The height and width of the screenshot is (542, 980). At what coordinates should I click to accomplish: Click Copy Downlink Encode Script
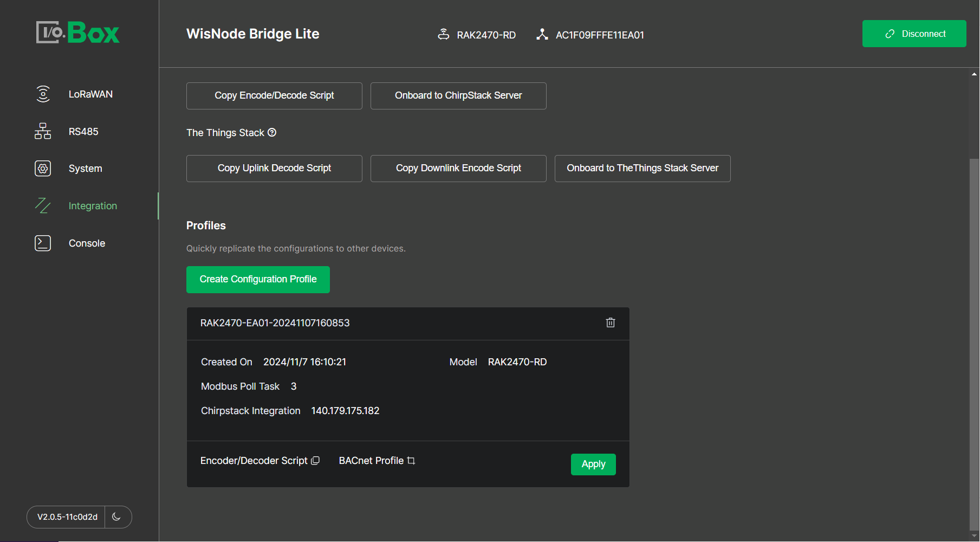458,169
